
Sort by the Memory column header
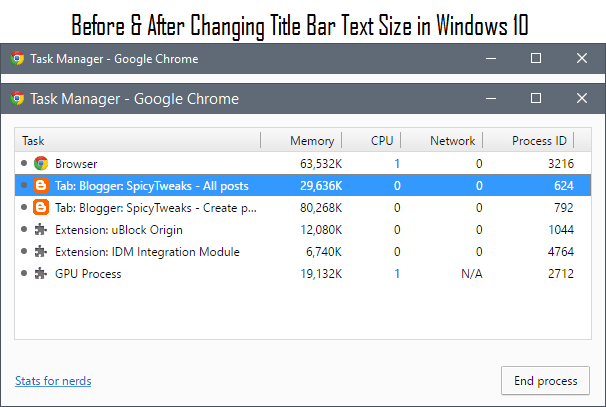(x=301, y=140)
